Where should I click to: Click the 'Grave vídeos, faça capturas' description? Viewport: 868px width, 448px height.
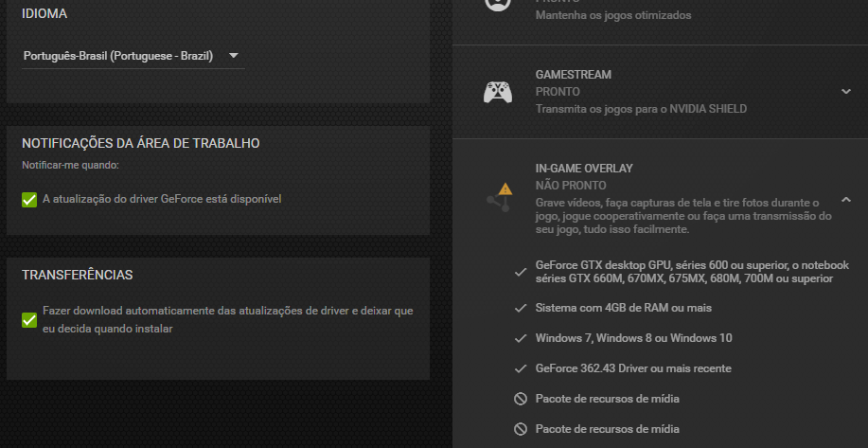683,216
